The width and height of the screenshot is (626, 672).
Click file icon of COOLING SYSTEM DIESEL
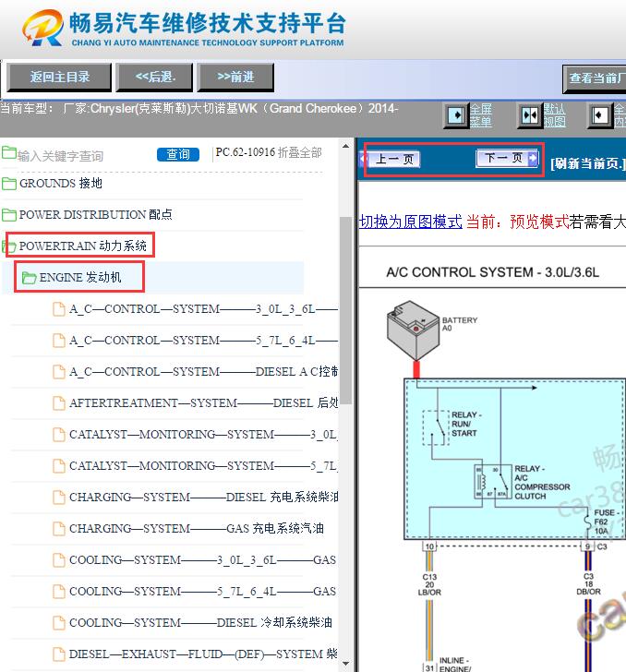59,622
